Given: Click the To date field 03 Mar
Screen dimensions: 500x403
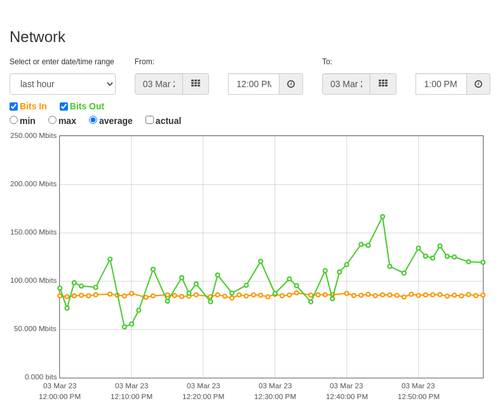Looking at the screenshot, I should (x=346, y=84).
